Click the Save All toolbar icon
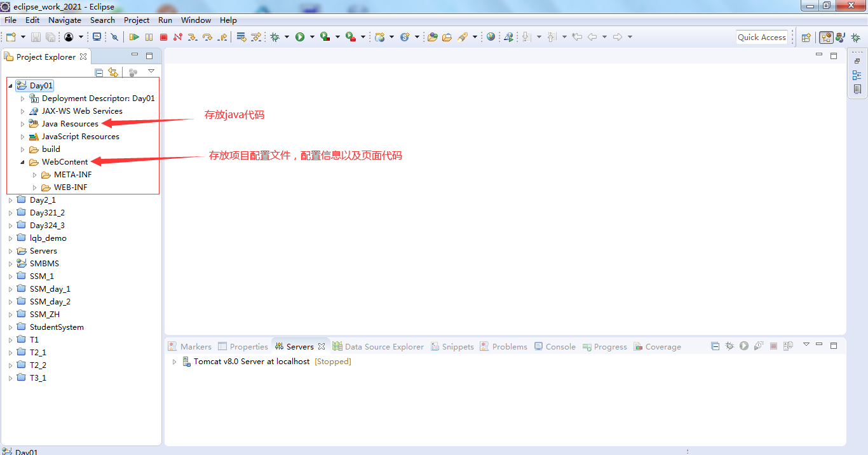Viewport: 868px width, 455px height. tap(50, 37)
